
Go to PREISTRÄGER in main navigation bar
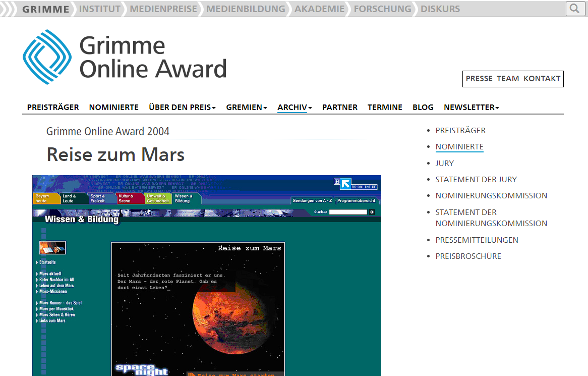[x=53, y=108]
